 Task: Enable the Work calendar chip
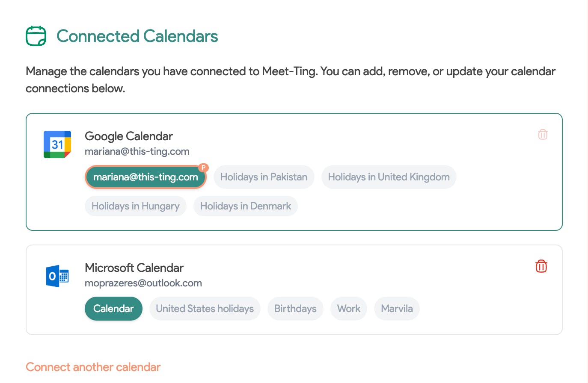point(348,309)
